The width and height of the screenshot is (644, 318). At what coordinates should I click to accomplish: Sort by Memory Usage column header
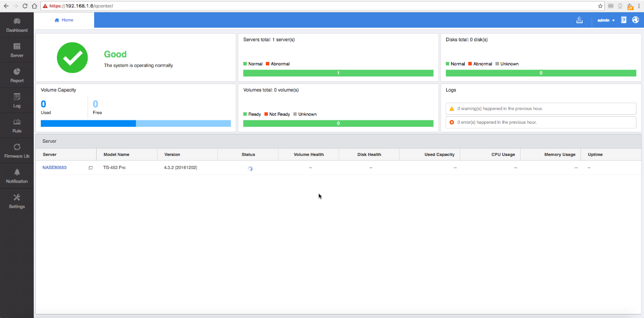point(551,154)
